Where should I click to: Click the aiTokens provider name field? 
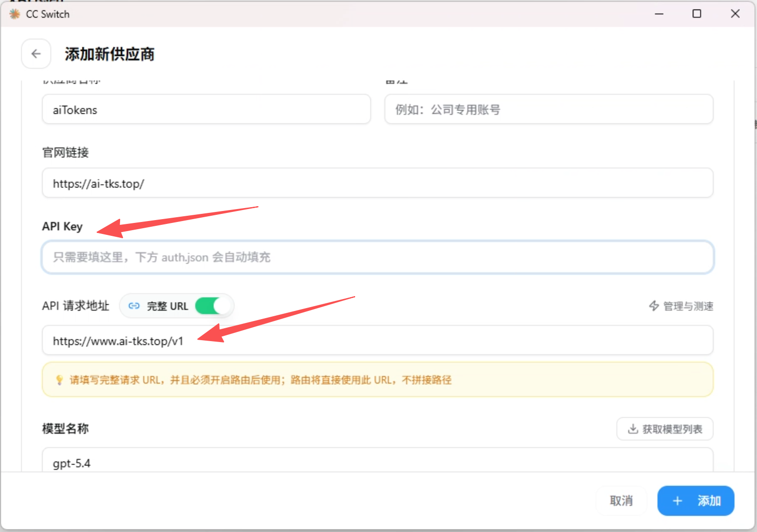pos(206,110)
